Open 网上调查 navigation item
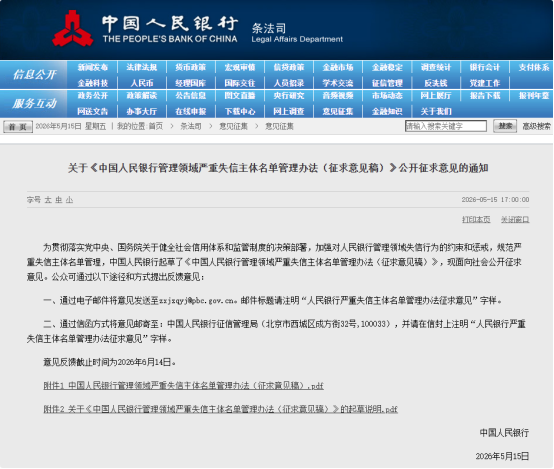 [x=289, y=112]
